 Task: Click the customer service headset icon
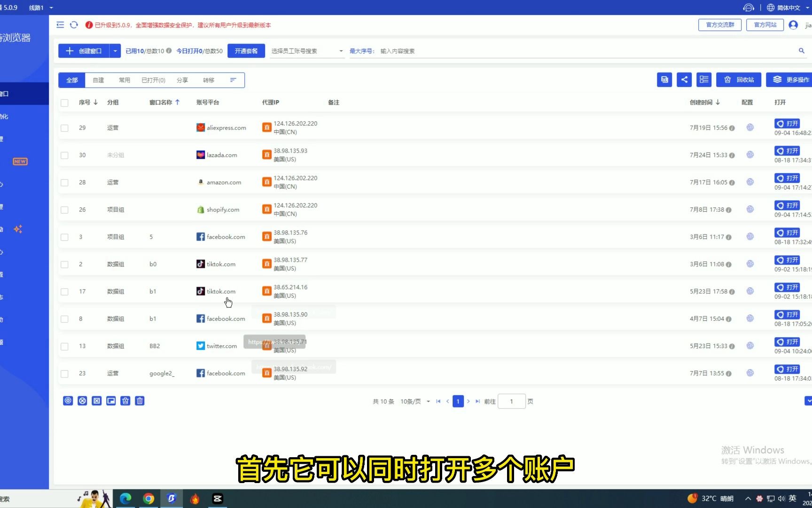749,8
